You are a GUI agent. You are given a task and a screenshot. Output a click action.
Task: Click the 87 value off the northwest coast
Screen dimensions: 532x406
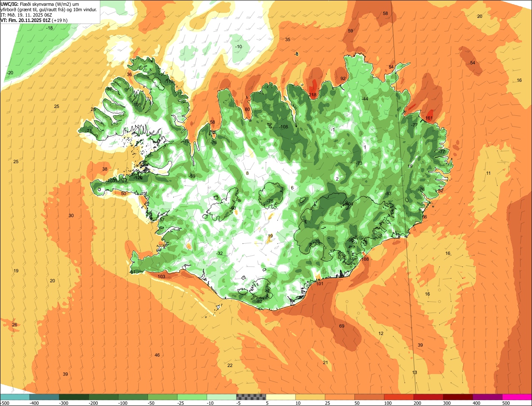tap(109, 89)
